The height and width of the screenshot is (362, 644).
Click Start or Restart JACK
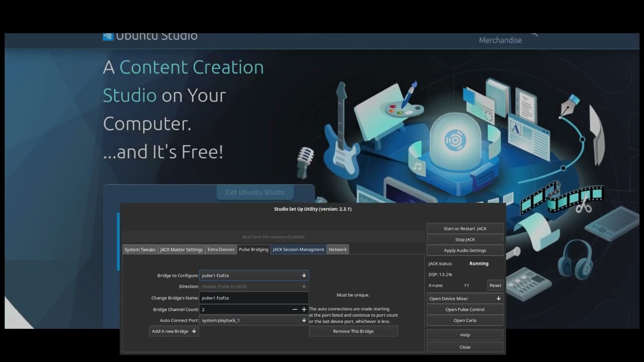pyautogui.click(x=465, y=229)
